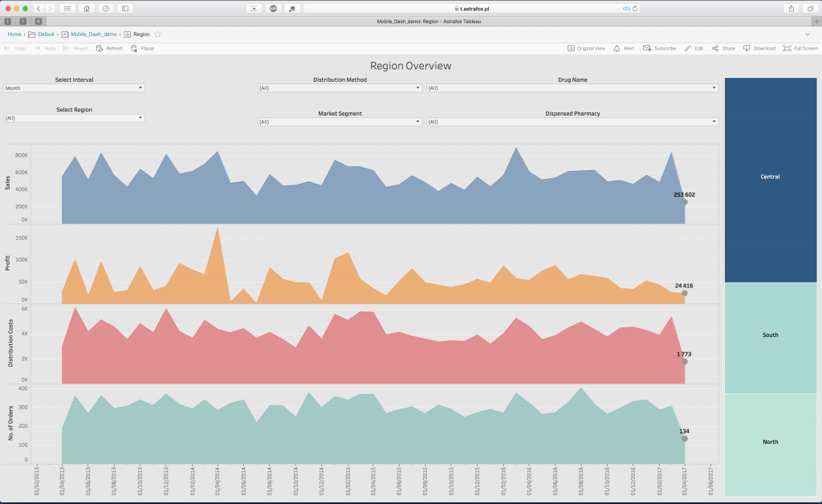
Task: Click the Download icon
Action: point(747,48)
